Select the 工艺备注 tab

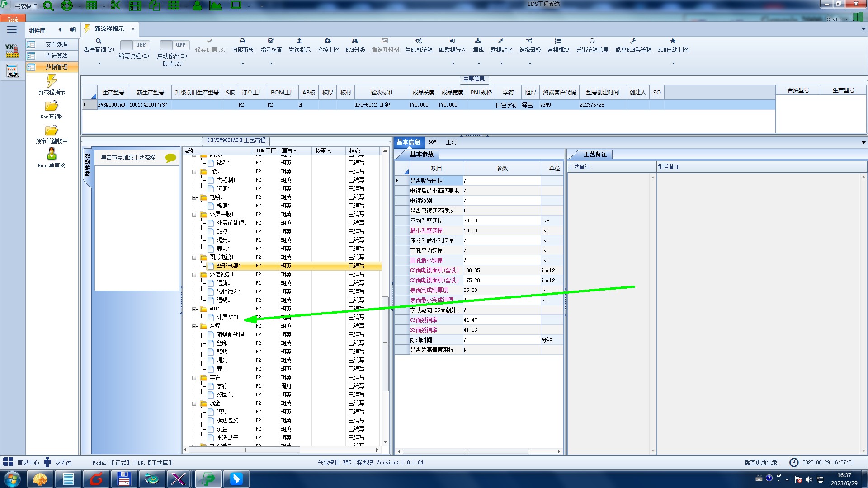595,154
